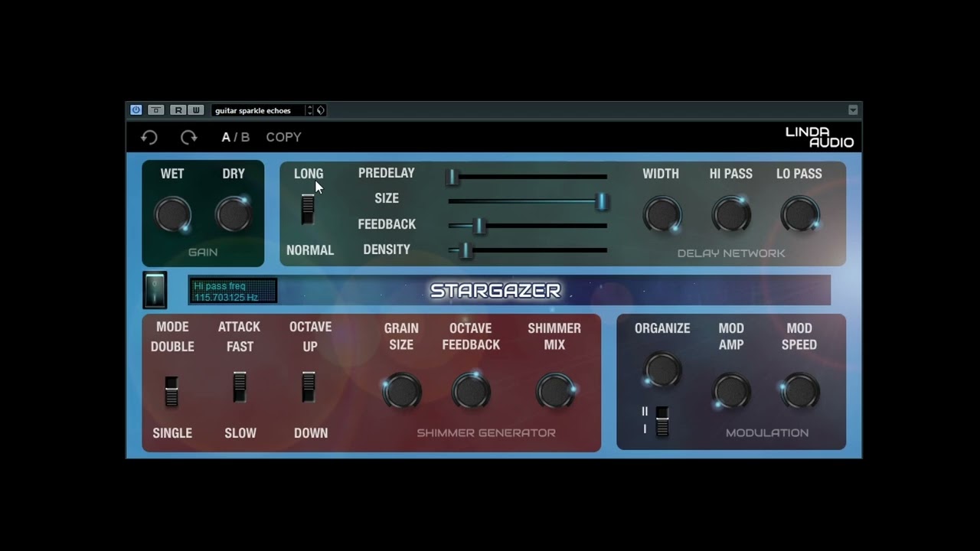Flip the II / I modulation switch
The width and height of the screenshot is (980, 551).
(662, 422)
